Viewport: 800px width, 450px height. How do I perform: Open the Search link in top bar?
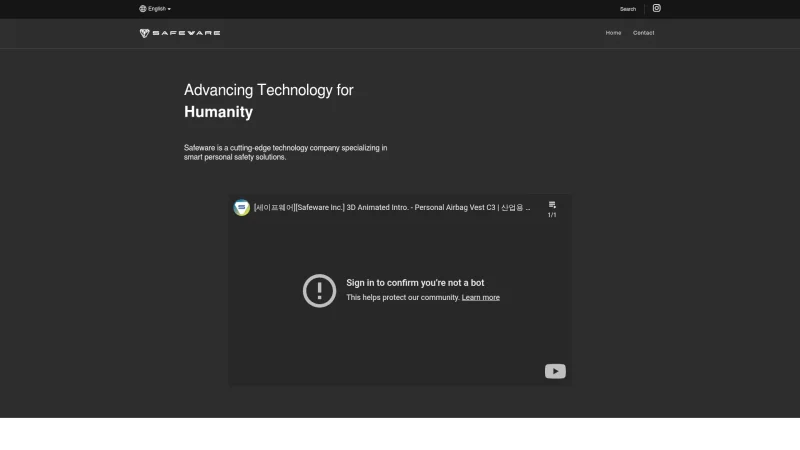628,9
